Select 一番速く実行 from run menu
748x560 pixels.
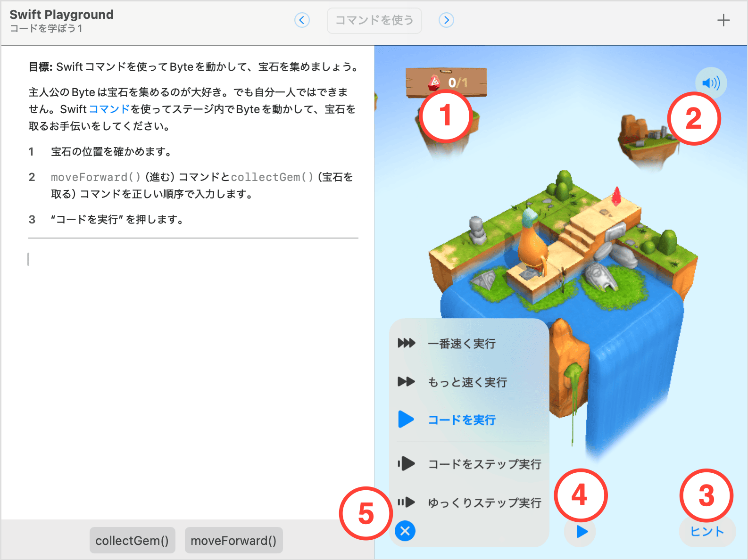pos(461,344)
